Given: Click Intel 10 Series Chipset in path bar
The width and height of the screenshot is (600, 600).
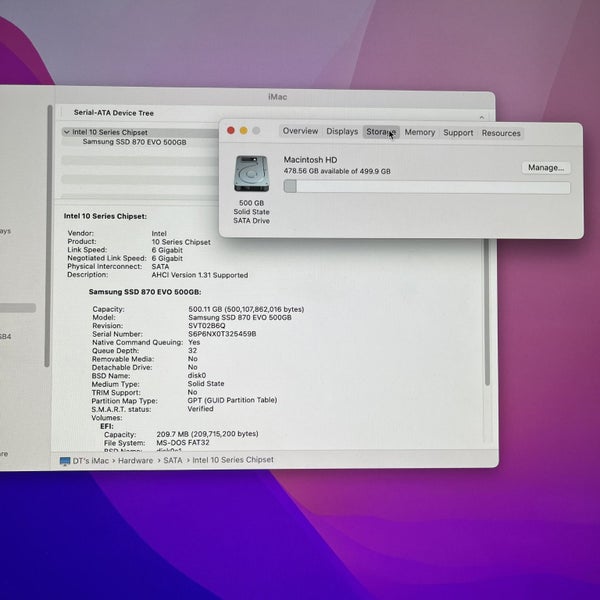Looking at the screenshot, I should [233, 460].
